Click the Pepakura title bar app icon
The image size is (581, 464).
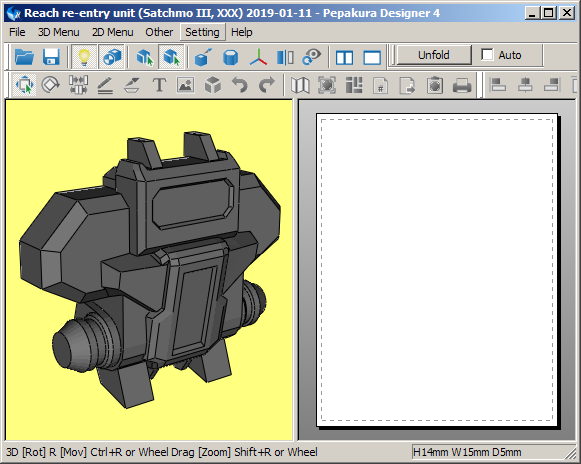[x=14, y=13]
